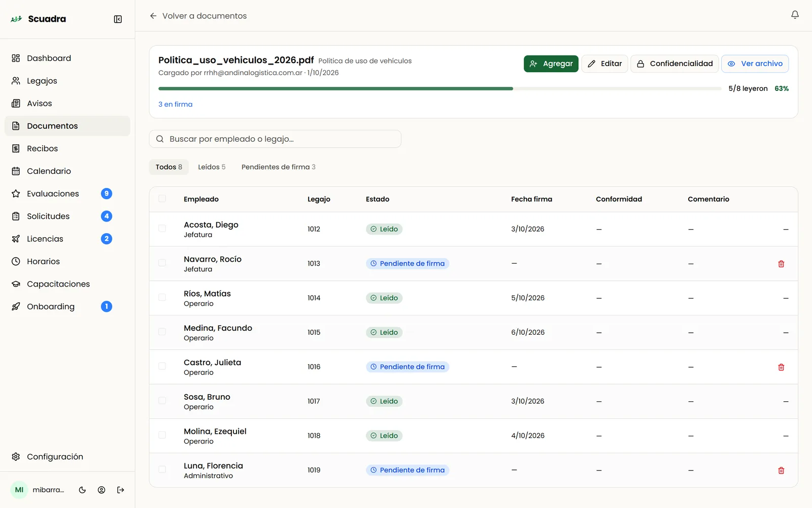The width and height of the screenshot is (812, 508).
Task: Switch to the Leídos 5 tab
Action: click(212, 167)
